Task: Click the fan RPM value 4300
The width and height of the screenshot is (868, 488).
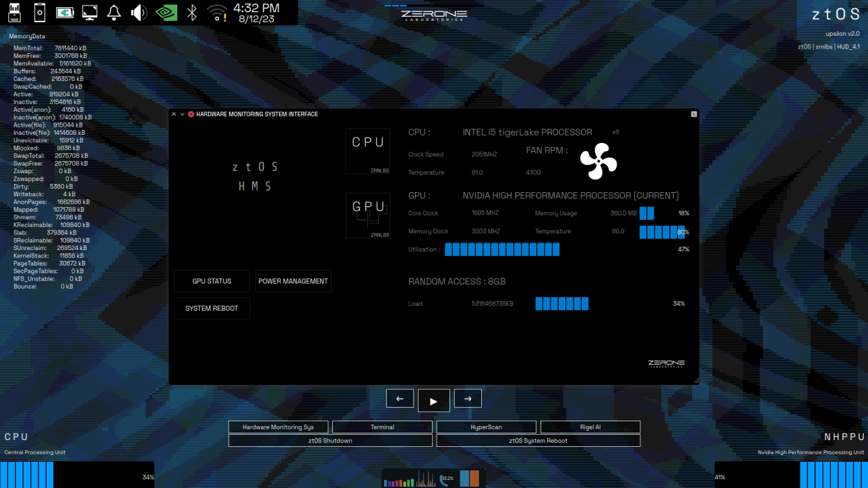Action: click(x=533, y=173)
